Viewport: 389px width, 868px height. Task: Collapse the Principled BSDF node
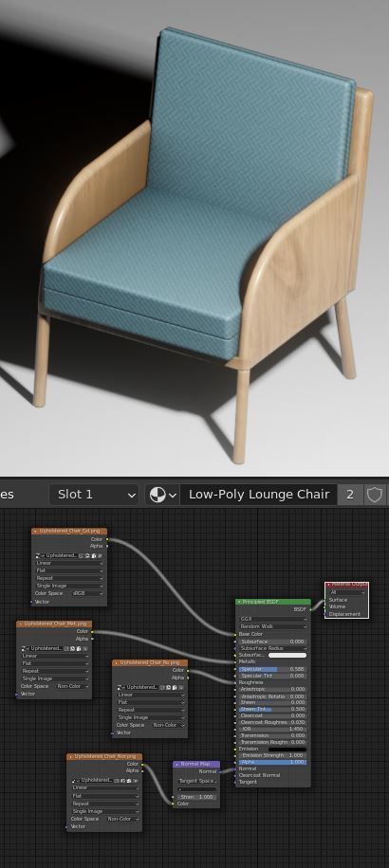tap(239, 602)
